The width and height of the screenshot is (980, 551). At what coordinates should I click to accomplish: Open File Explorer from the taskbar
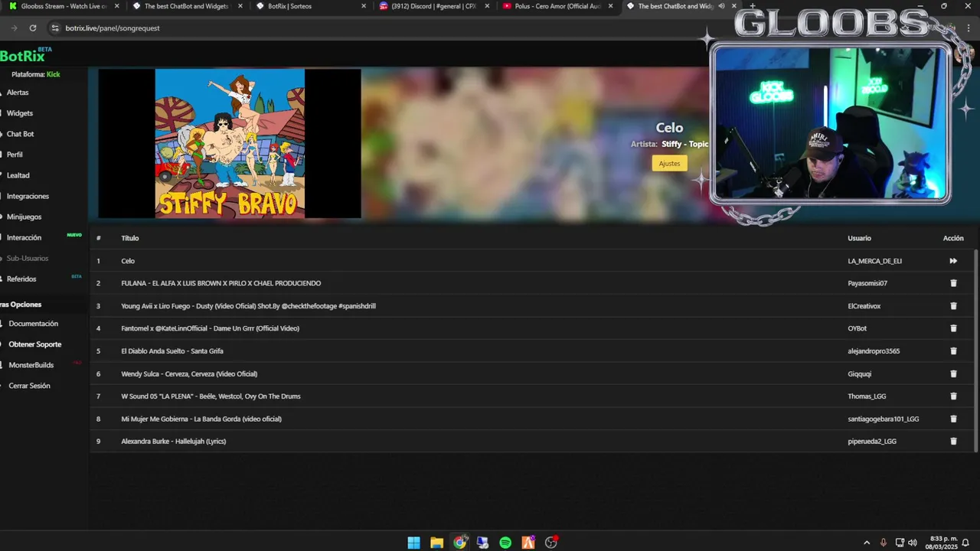tap(436, 543)
